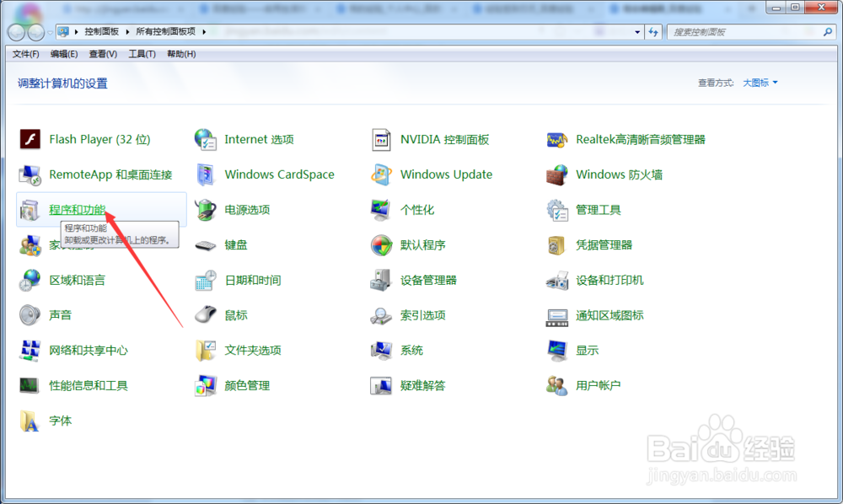Expand arrow after 控制面板 breadcrumb
The image size is (843, 504).
(127, 32)
